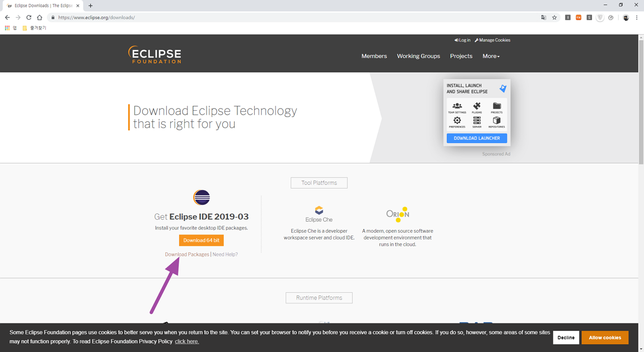Open the apps grid in bookmarks bar
Screen dimensions: 644x352
[7, 28]
